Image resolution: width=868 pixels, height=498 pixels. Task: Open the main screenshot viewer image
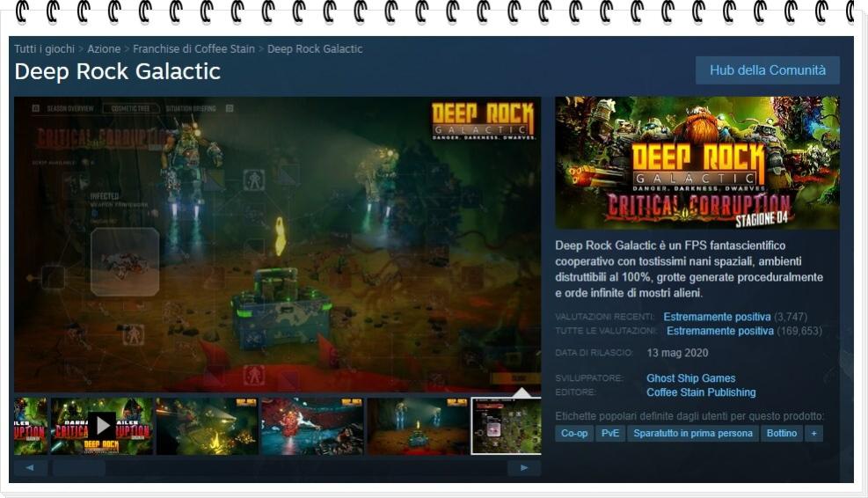[277, 245]
